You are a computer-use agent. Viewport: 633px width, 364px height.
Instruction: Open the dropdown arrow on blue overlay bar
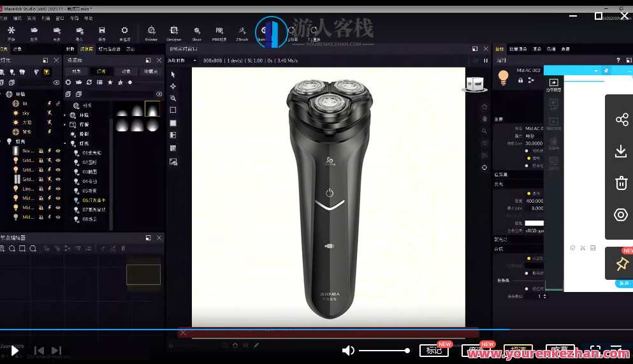[596, 71]
